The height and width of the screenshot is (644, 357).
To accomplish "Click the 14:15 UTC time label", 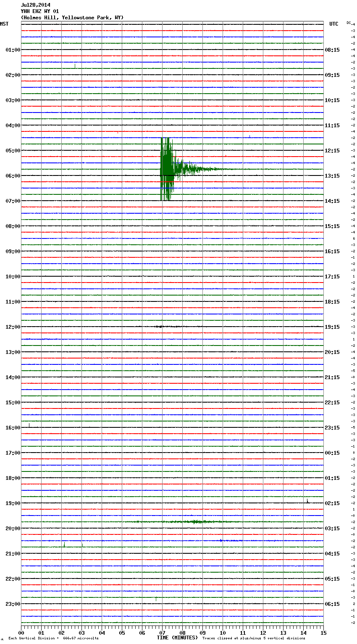I will click(x=332, y=201).
